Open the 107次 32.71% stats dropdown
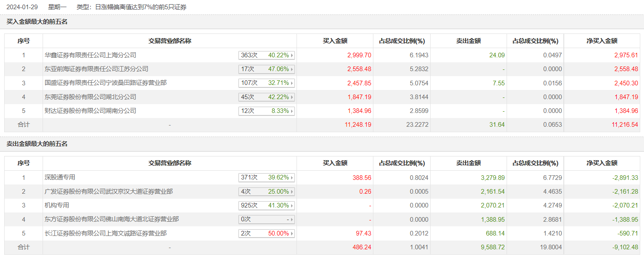Image resolution: width=644 pixels, height=256 pixels. [266, 83]
